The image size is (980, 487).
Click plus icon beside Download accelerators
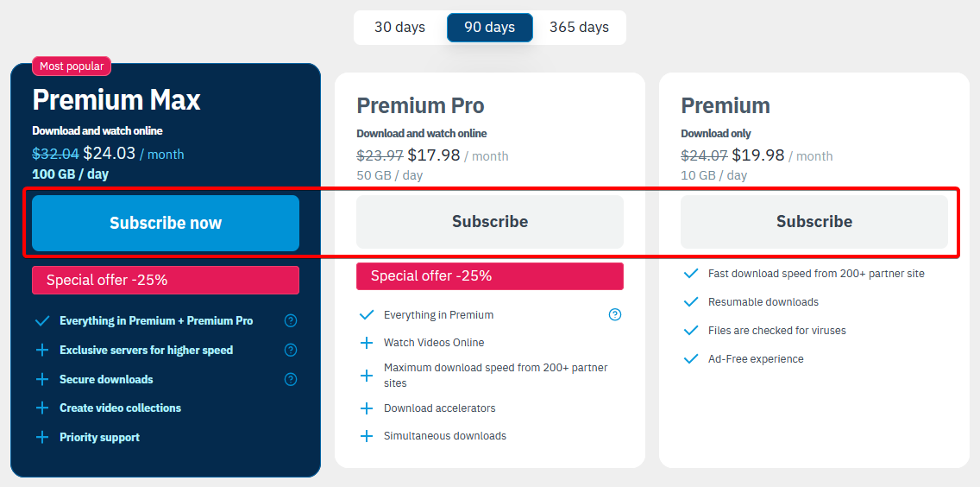pyautogui.click(x=367, y=408)
